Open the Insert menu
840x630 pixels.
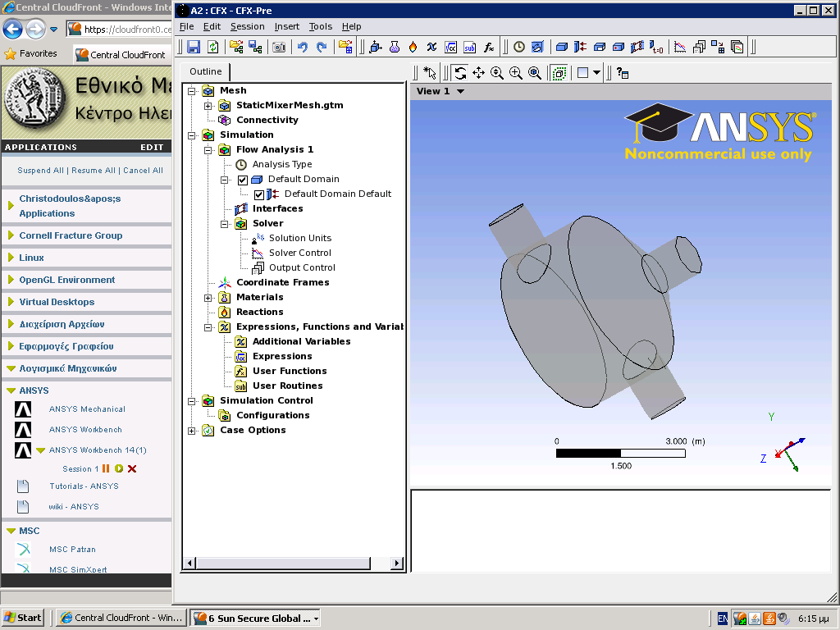[287, 26]
